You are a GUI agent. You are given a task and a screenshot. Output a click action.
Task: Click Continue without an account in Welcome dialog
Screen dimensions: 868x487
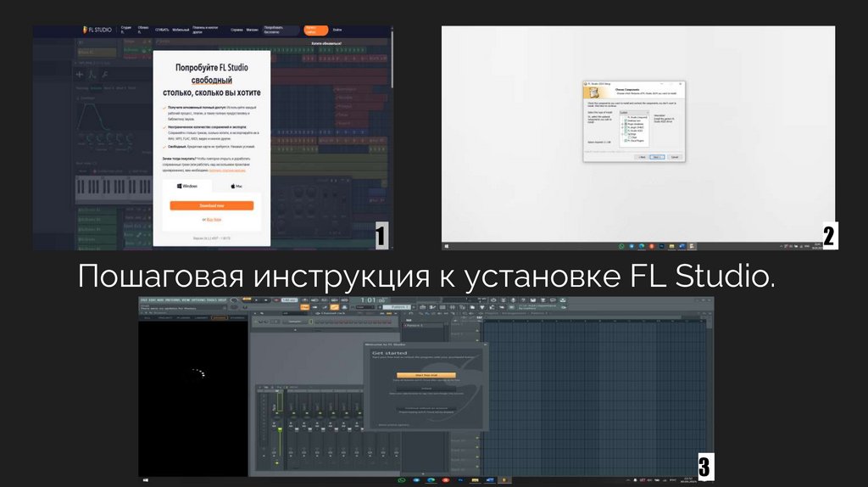(x=426, y=408)
